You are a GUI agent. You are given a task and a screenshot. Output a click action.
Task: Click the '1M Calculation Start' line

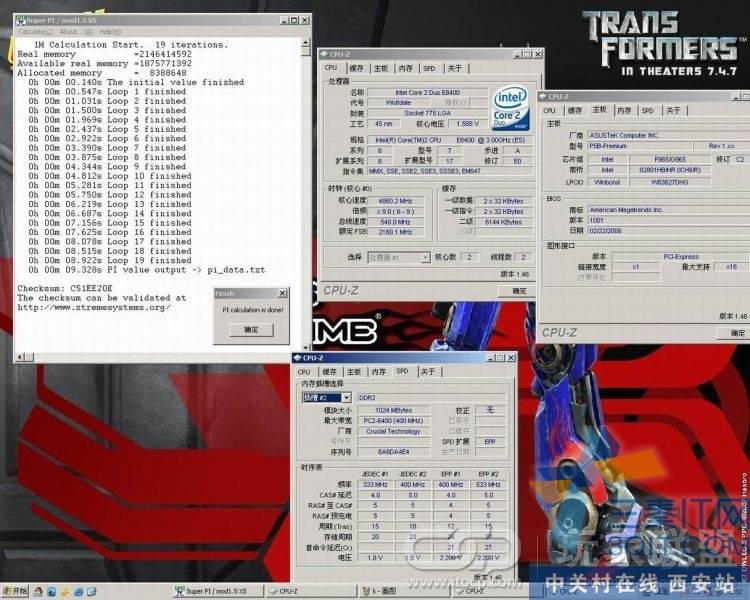[x=131, y=44]
